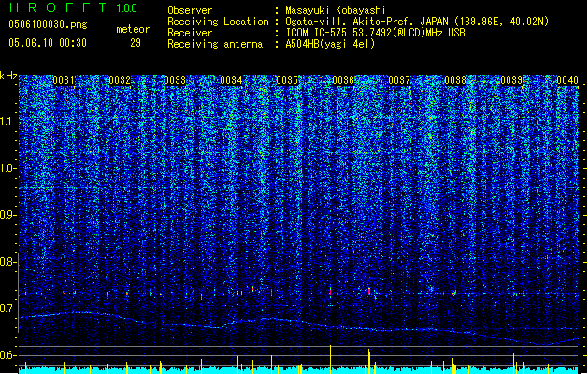Select the 0033 time marker
Viewport: 588px width, 374px height.
[x=175, y=80]
